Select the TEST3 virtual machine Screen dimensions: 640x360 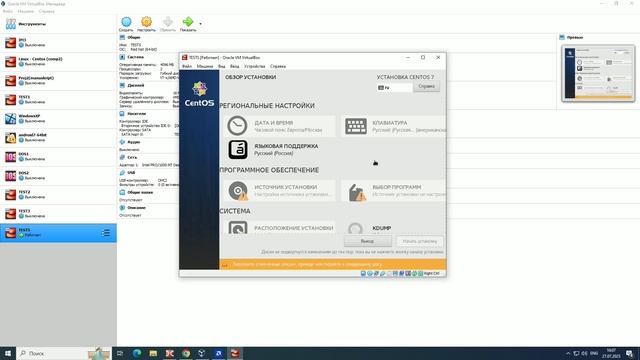[x=58, y=213]
